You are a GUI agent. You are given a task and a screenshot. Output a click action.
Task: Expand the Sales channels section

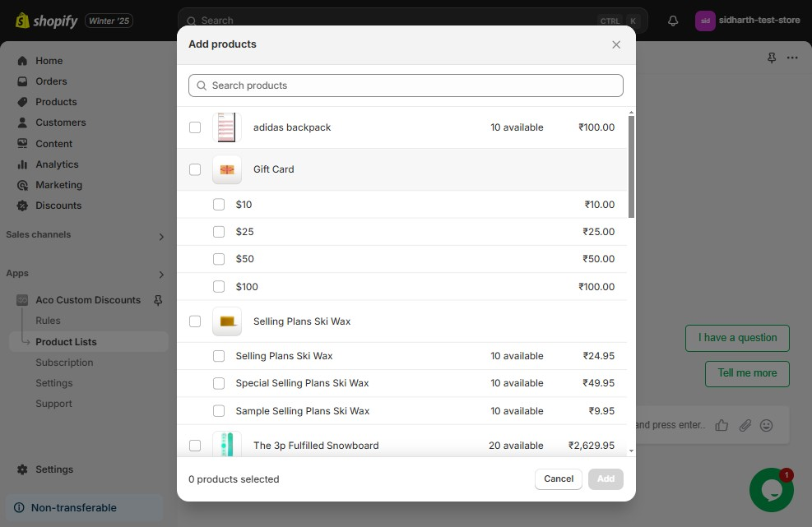(x=161, y=237)
